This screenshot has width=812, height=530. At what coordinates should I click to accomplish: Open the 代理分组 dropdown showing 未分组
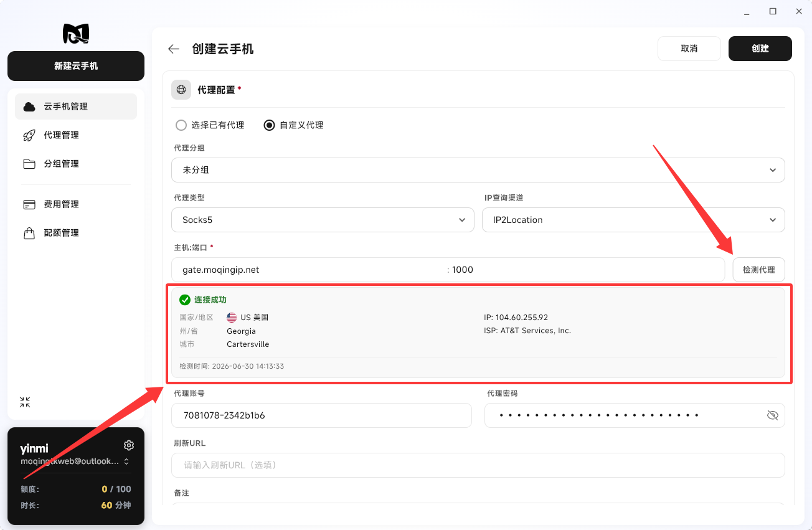point(478,170)
